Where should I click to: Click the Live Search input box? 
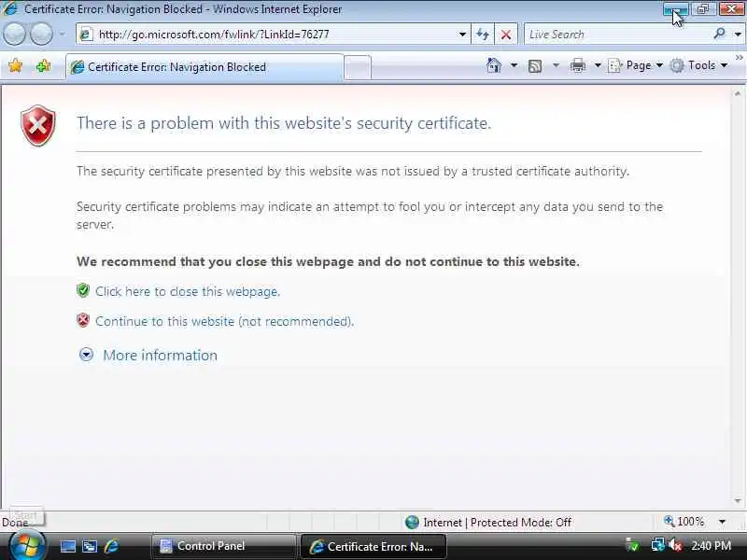[x=617, y=35]
